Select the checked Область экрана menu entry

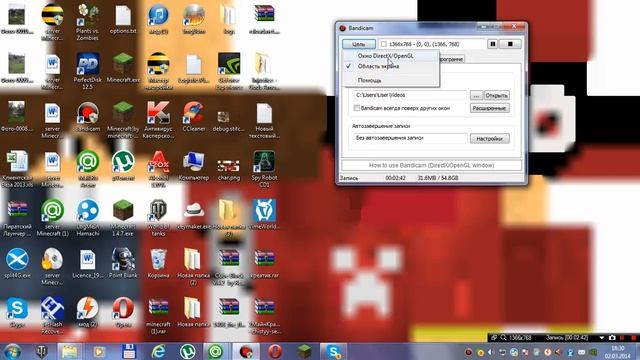point(391,66)
